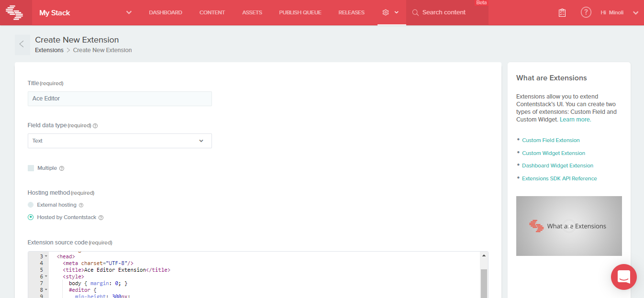Show help for Hosted by Contentstack
Screen dimensions: 644x298
[101, 218]
